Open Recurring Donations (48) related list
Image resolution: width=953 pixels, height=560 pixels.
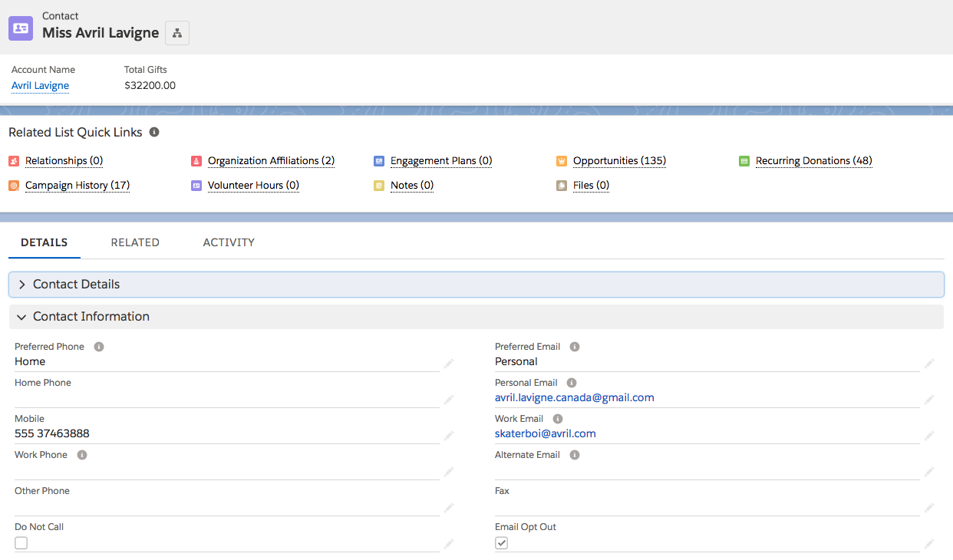click(813, 161)
